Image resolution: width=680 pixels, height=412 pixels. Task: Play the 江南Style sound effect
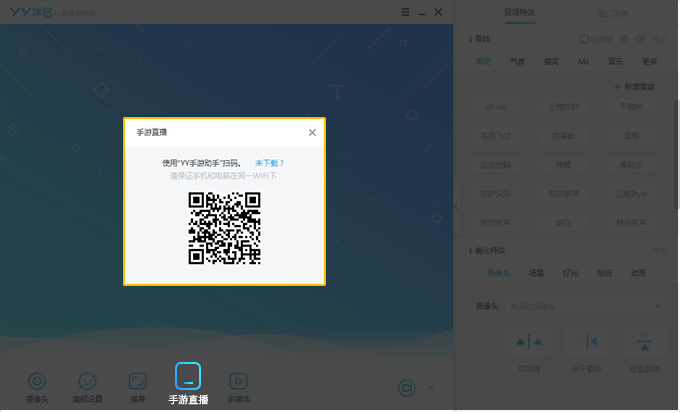631,194
